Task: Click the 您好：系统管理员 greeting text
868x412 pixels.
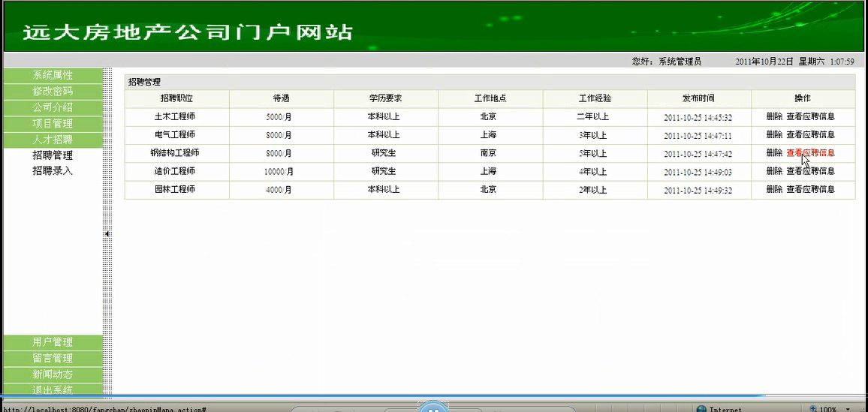Action: 667,62
